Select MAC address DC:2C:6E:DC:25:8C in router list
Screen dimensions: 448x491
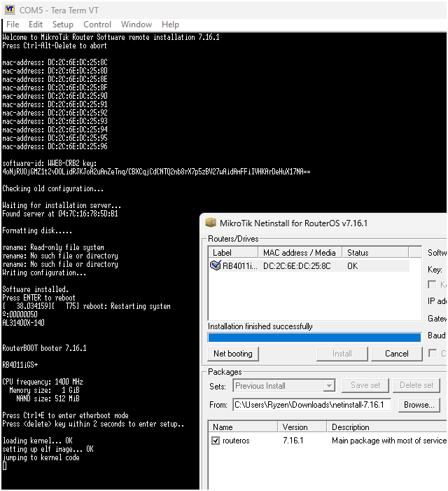297,266
